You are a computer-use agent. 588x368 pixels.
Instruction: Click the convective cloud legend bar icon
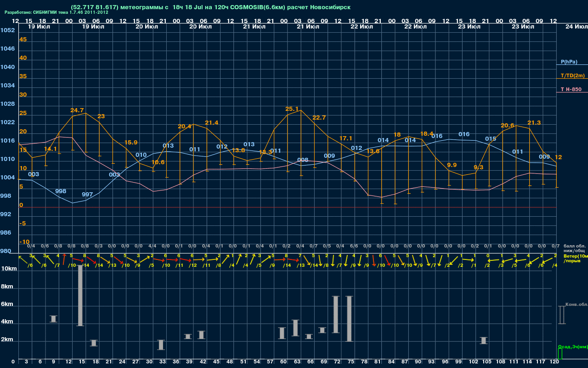(561, 315)
